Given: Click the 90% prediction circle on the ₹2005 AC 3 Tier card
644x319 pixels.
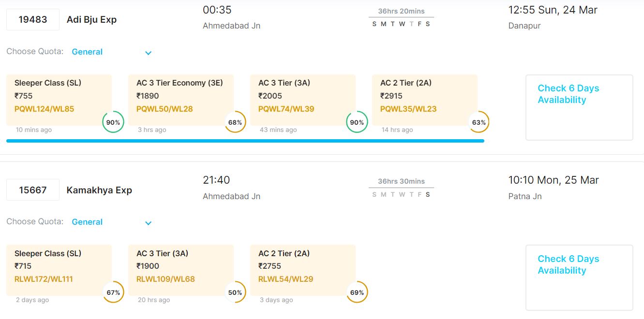Looking at the screenshot, I should 357,122.
